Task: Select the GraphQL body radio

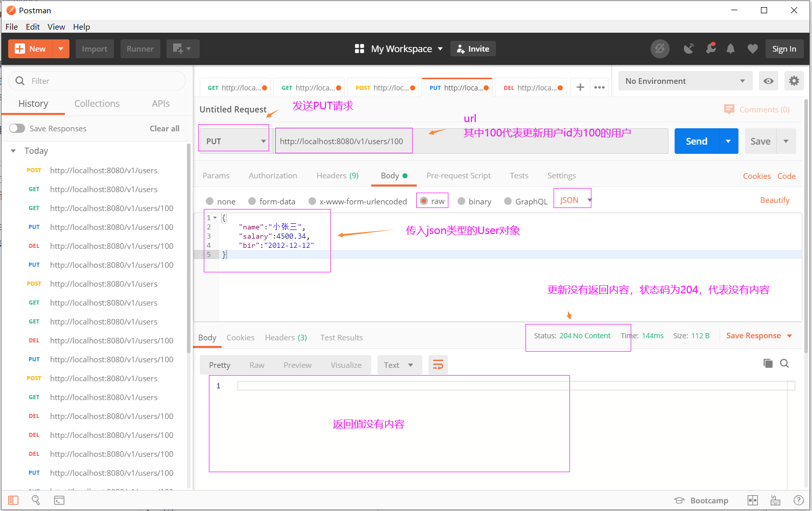Action: (508, 201)
